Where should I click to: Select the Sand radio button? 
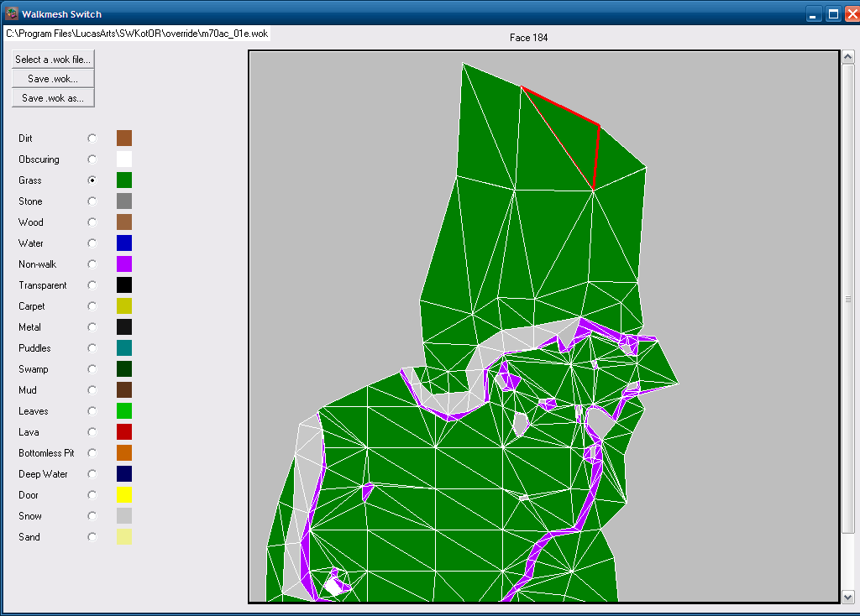pyautogui.click(x=92, y=537)
